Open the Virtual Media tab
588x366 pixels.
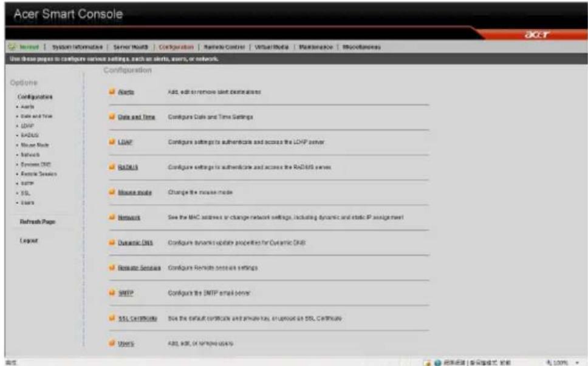click(x=272, y=47)
